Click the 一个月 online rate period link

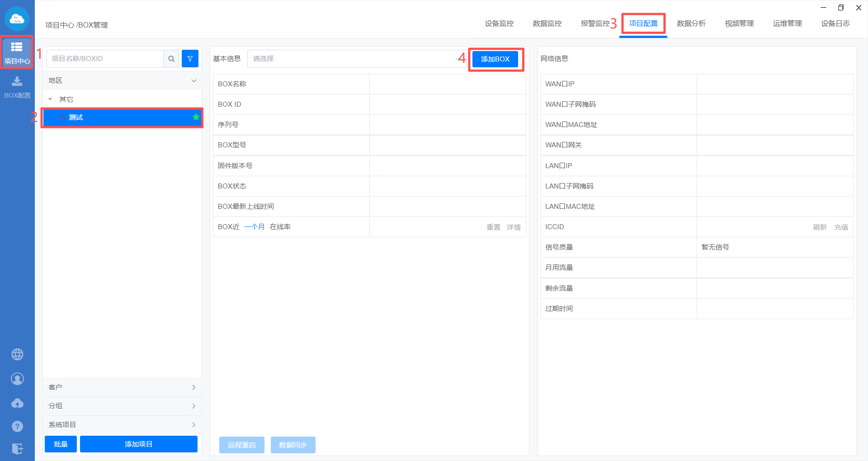[x=255, y=227]
